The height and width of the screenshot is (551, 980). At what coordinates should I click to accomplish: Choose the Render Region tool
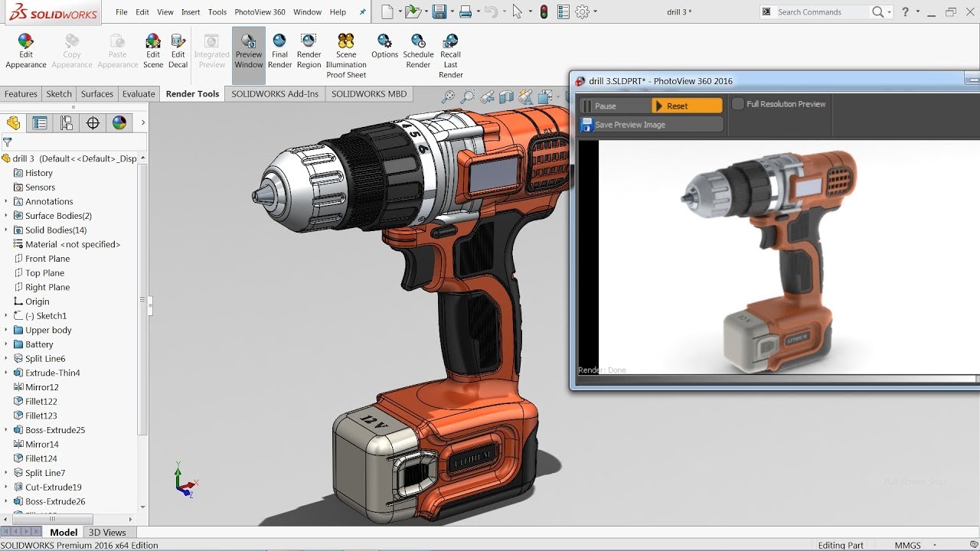(x=309, y=43)
